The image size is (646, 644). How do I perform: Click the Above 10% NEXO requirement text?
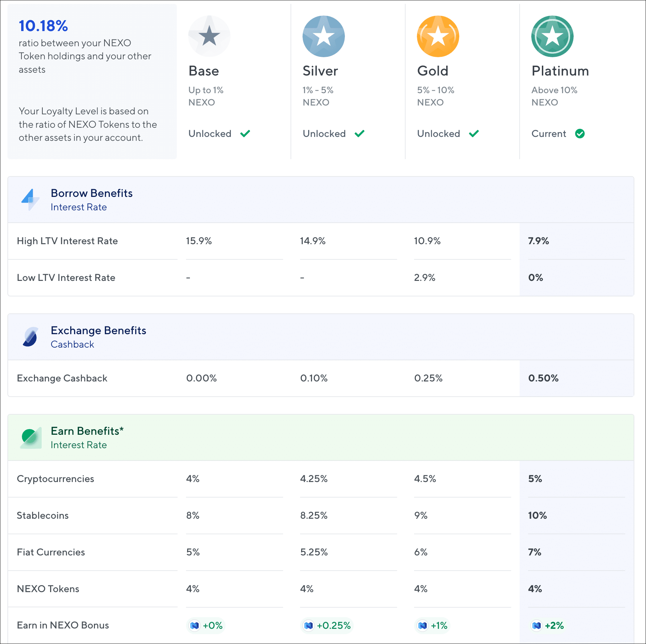tap(554, 96)
